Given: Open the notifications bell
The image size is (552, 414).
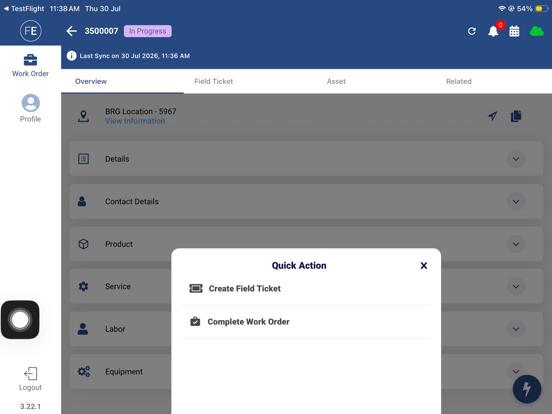Looking at the screenshot, I should pos(493,31).
